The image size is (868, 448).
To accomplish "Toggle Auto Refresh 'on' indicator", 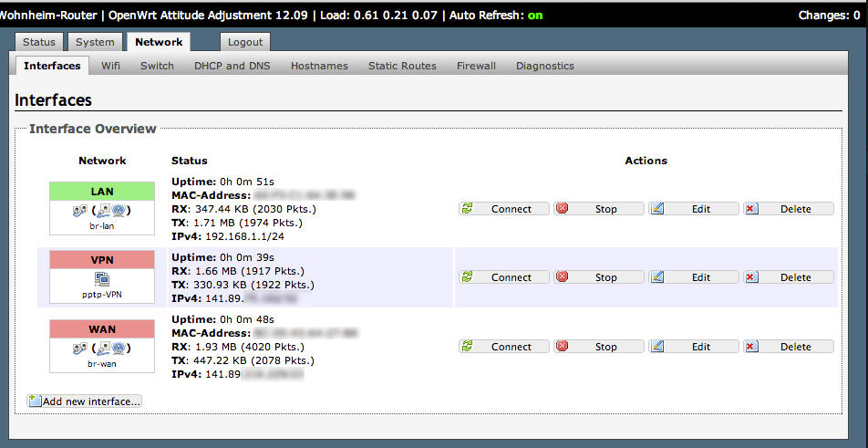I will [x=535, y=16].
